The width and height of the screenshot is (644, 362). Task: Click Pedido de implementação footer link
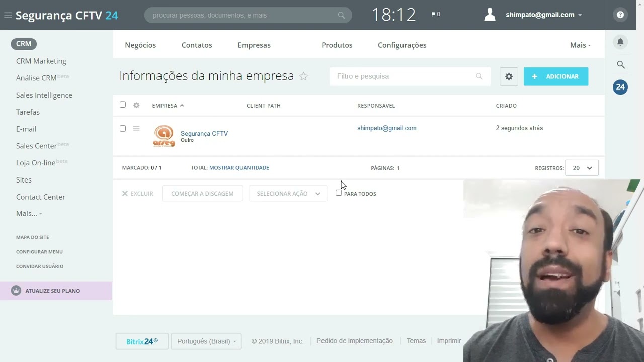click(x=355, y=341)
